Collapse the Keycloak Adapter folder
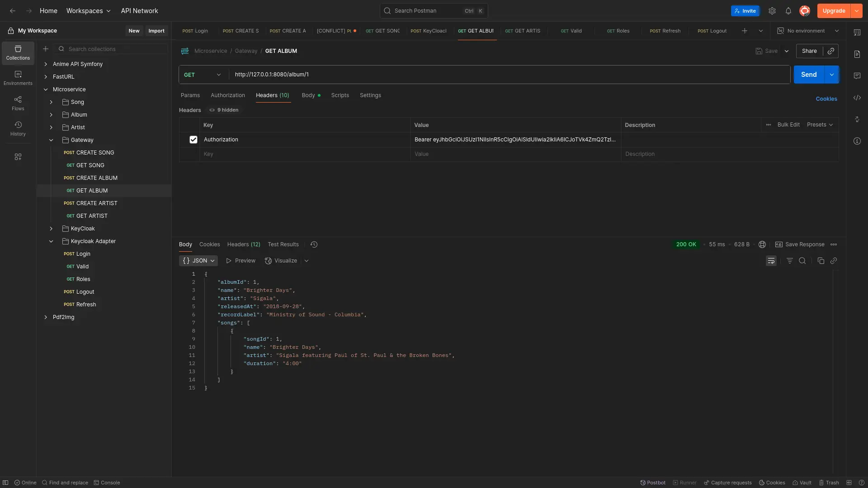The height and width of the screenshot is (488, 868). 51,241
